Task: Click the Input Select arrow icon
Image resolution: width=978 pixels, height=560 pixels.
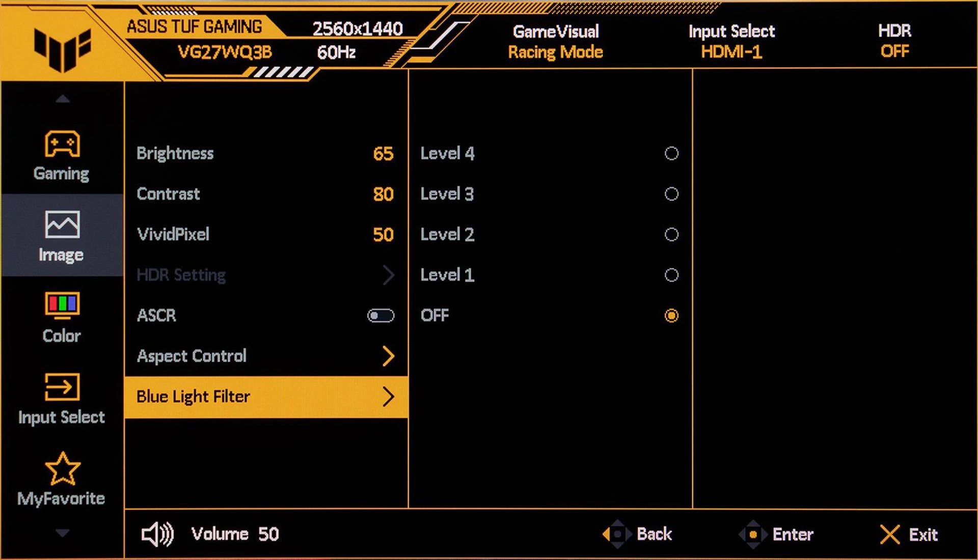Action: pyautogui.click(x=62, y=387)
